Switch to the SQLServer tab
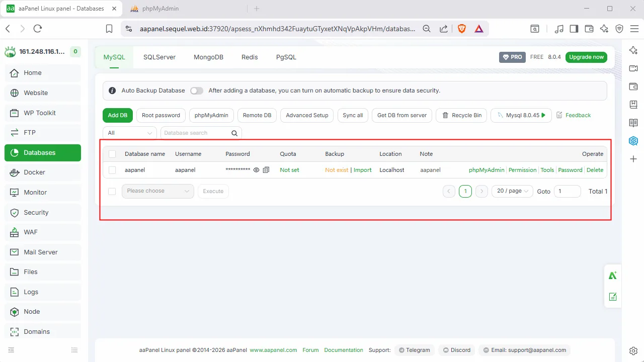The width and height of the screenshot is (644, 362). pos(159,57)
